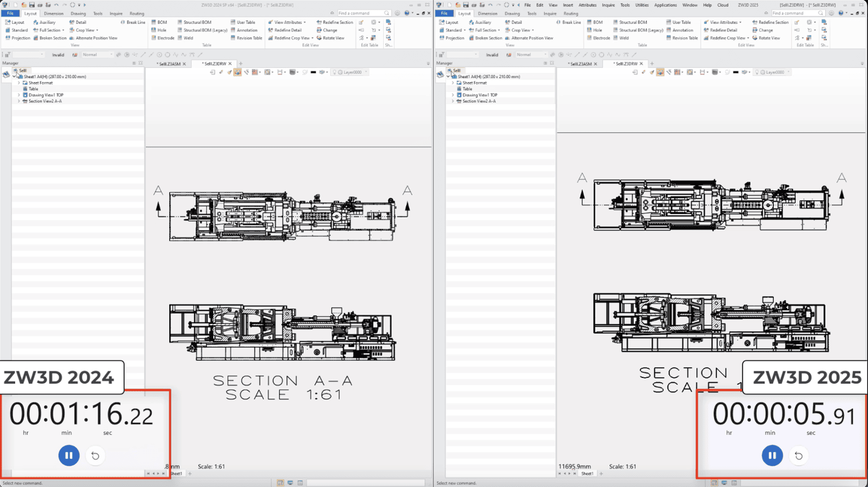The image size is (868, 487).
Task: Open Full Section dropdown in ZW3D 2024 ribbon
Action: (x=63, y=30)
